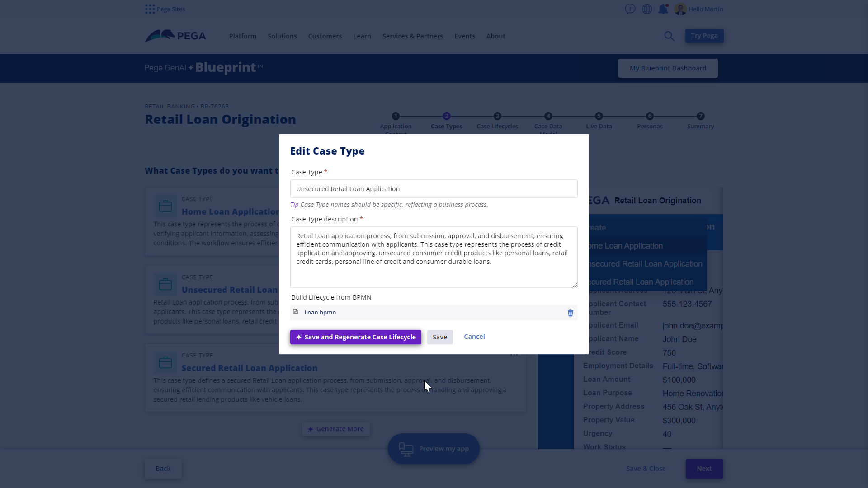Viewport: 868px width, 488px height.
Task: Select the Summary step 7 tab
Action: pos(700,120)
